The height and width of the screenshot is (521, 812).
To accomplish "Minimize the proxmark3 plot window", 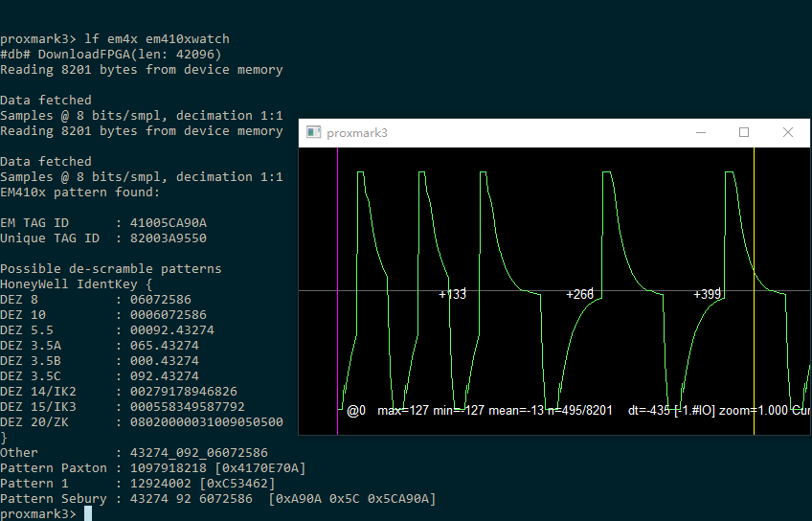I will [x=699, y=133].
